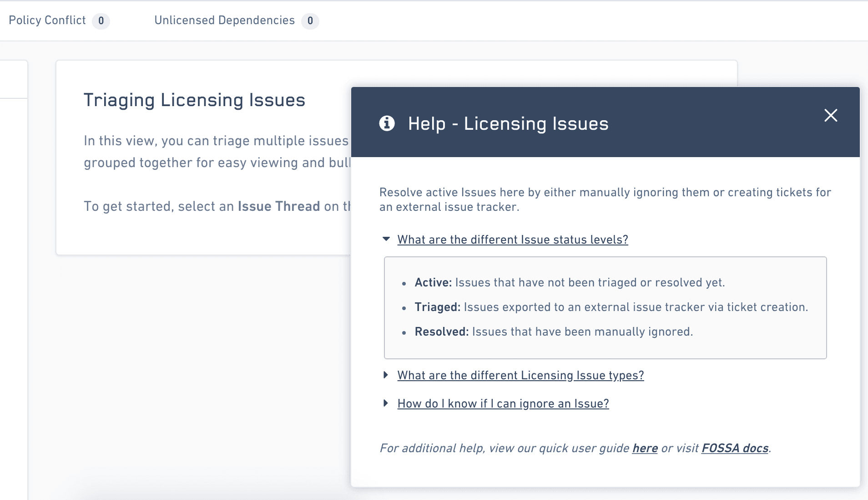Viewport: 868px width, 500px height.
Task: Visit the FOSSA docs link
Action: tap(735, 449)
